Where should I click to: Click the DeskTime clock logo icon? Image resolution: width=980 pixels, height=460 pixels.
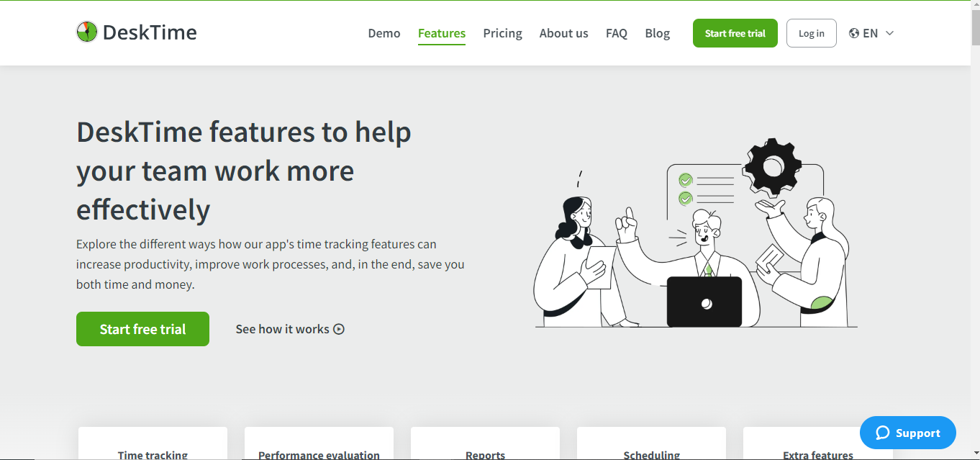click(86, 32)
